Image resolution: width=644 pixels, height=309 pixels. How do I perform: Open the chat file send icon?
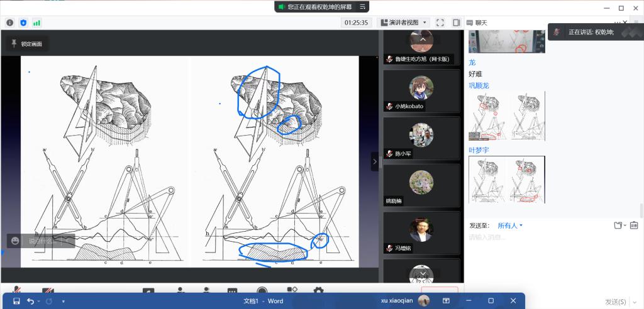pyautogui.click(x=619, y=225)
